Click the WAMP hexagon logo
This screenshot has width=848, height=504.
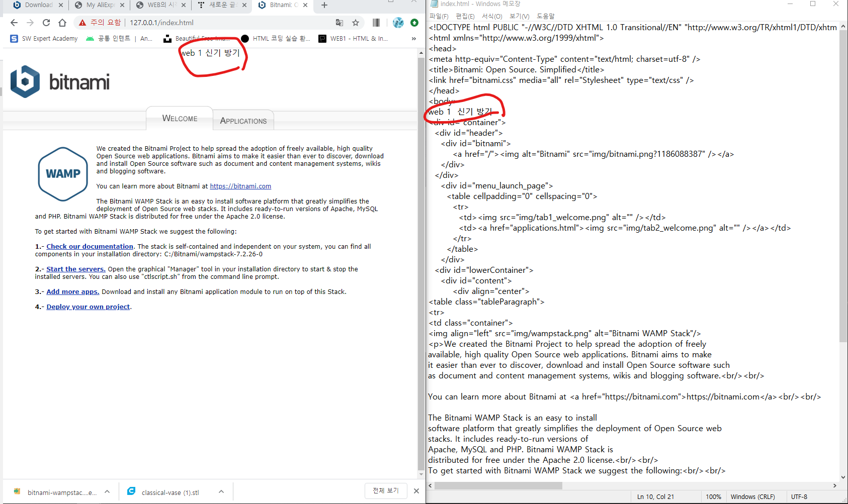click(x=63, y=174)
